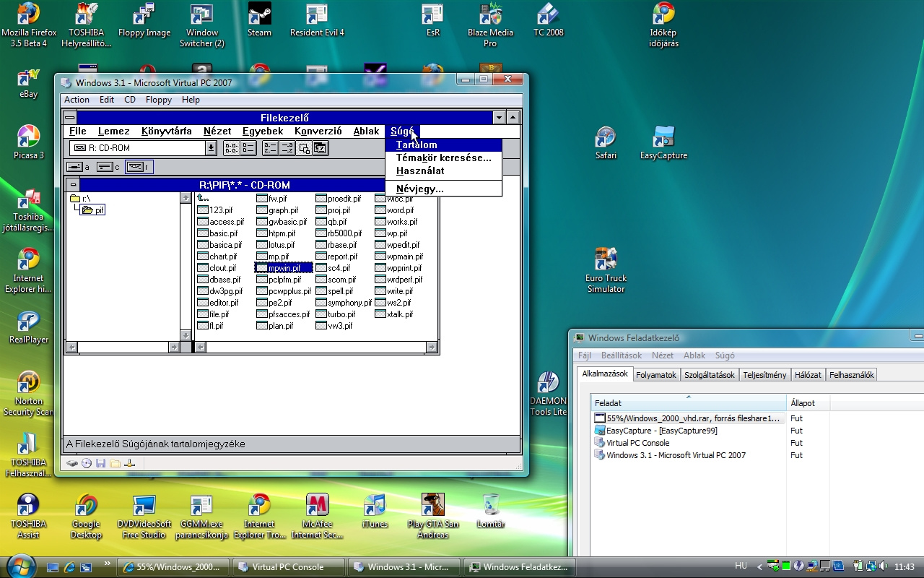Select CD-ROM drive r icon
The image size is (924, 578).
pyautogui.click(x=139, y=167)
